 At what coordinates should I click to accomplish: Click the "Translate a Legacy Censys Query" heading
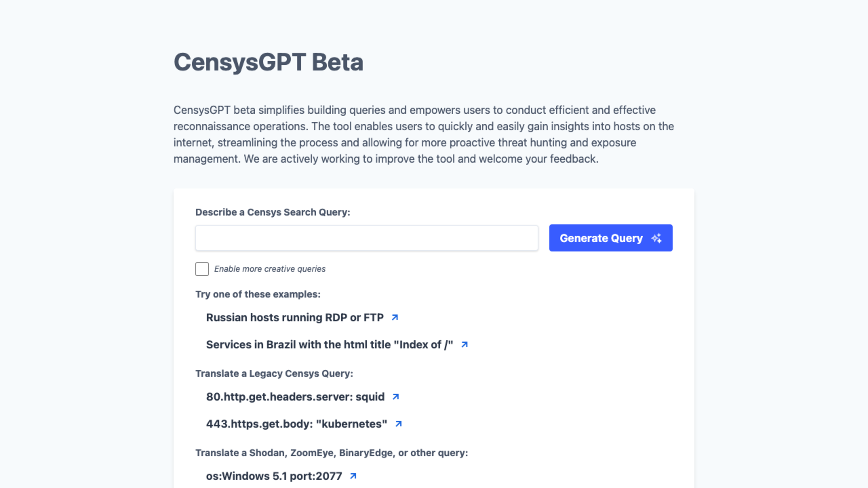(274, 373)
